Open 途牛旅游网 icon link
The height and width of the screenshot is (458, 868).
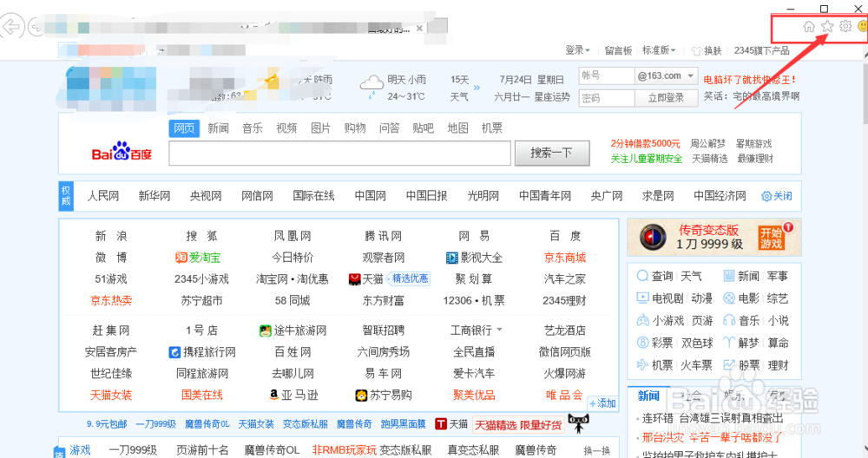click(x=293, y=330)
